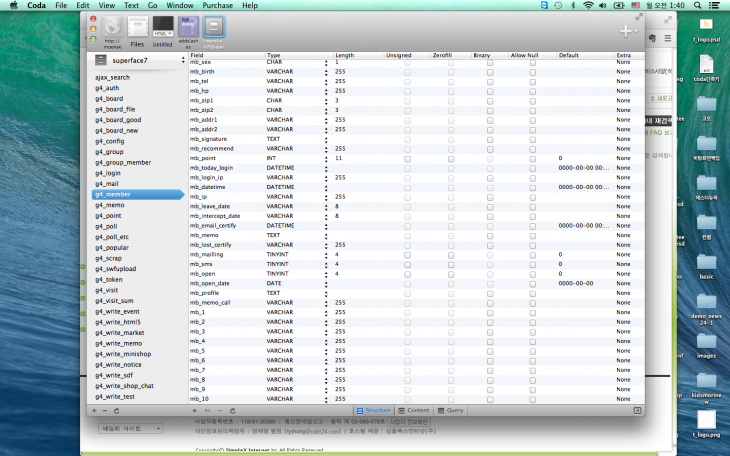Select g4_board table in sidebar
This screenshot has width=730, height=456.
(x=109, y=98)
